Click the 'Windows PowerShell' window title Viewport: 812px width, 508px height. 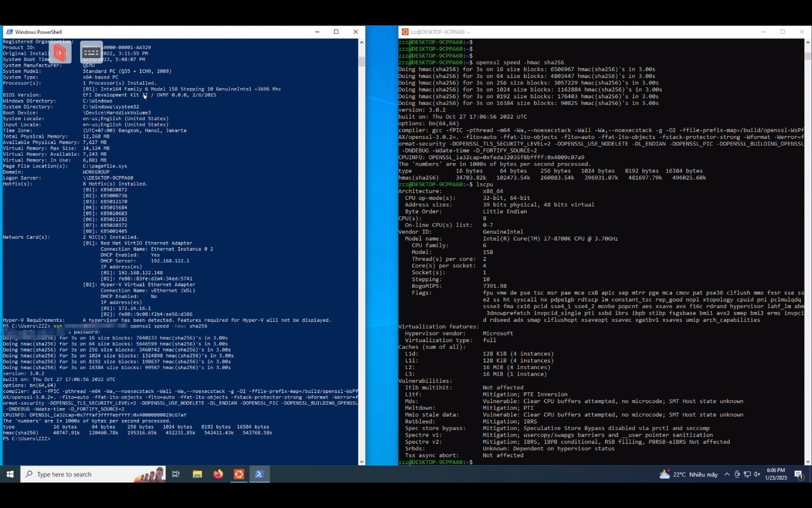38,32
